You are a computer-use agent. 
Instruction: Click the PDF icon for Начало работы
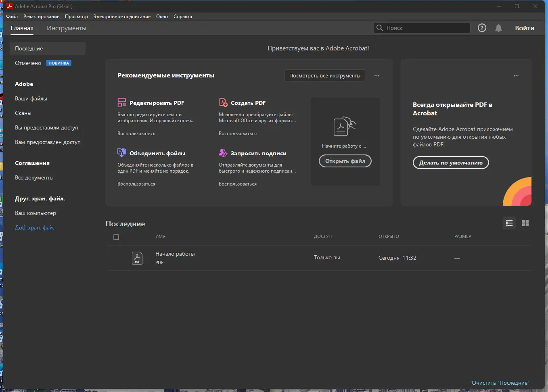137,258
